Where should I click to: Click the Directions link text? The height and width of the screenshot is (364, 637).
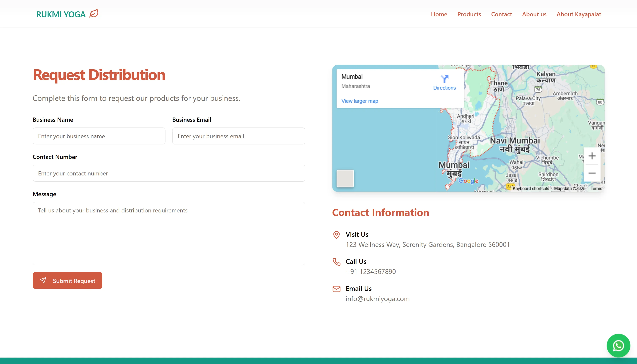coord(444,88)
